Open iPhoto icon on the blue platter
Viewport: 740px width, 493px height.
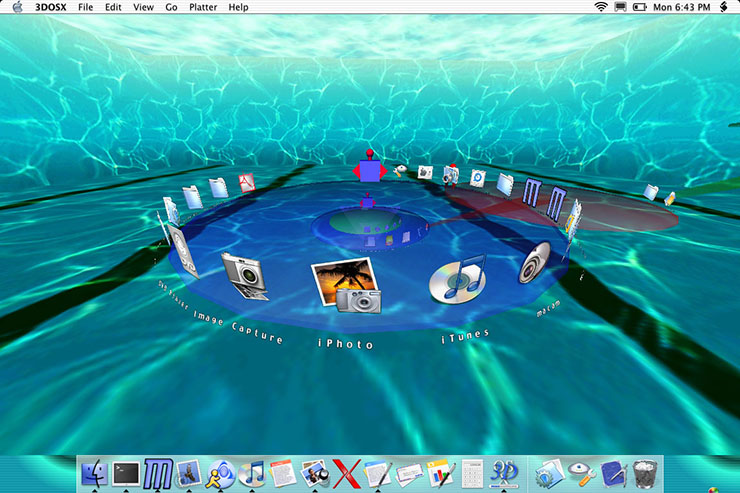[x=347, y=285]
